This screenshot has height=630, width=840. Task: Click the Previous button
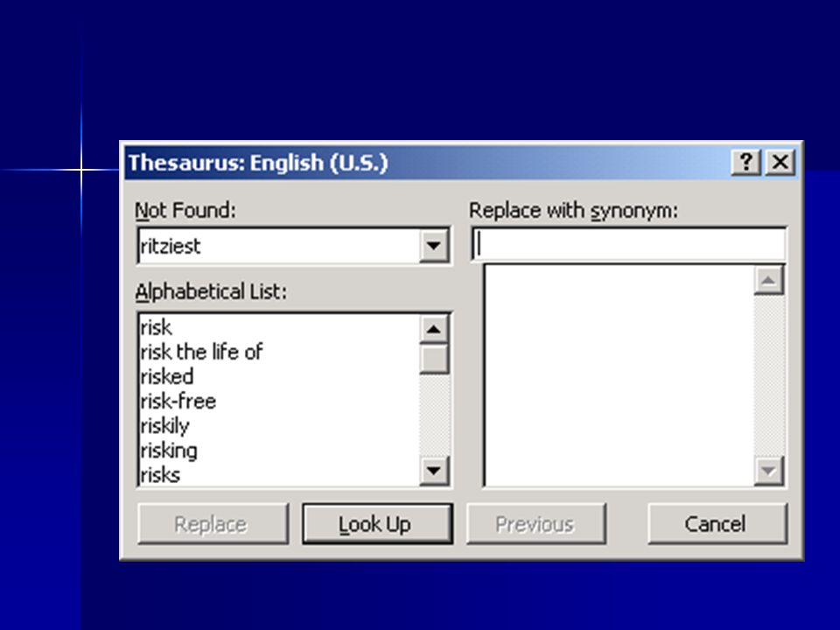pos(536,524)
